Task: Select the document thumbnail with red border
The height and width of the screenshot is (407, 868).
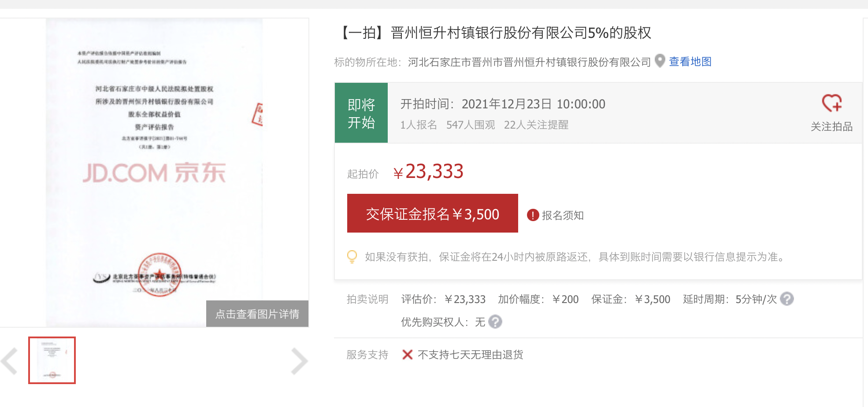Action: (52, 360)
